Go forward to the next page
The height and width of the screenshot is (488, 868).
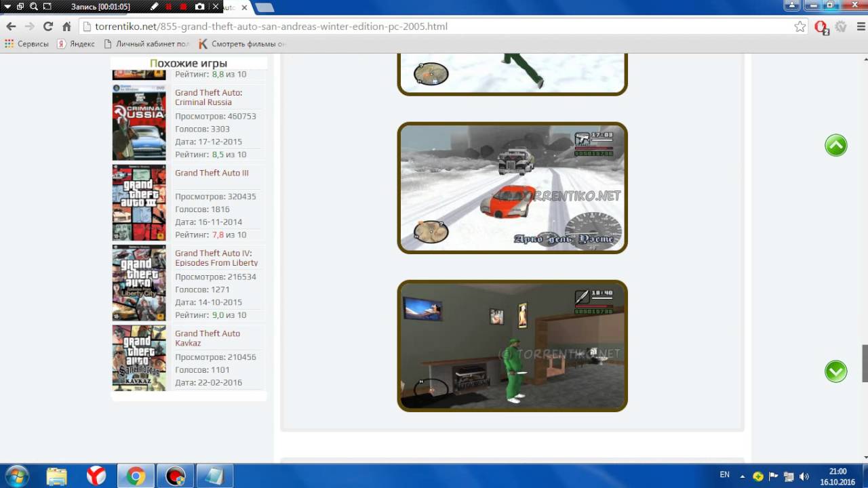[x=29, y=26]
